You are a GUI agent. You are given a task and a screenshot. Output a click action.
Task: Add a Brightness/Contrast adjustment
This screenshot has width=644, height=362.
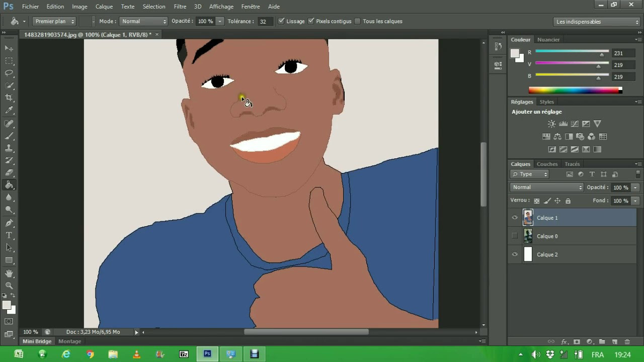(x=552, y=124)
